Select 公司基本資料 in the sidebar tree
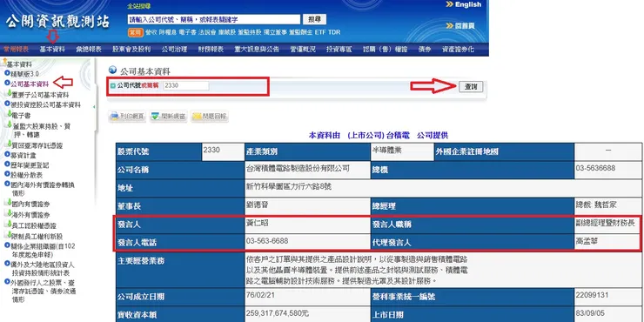Viewport: 644px width, 322px height. pyautogui.click(x=30, y=84)
